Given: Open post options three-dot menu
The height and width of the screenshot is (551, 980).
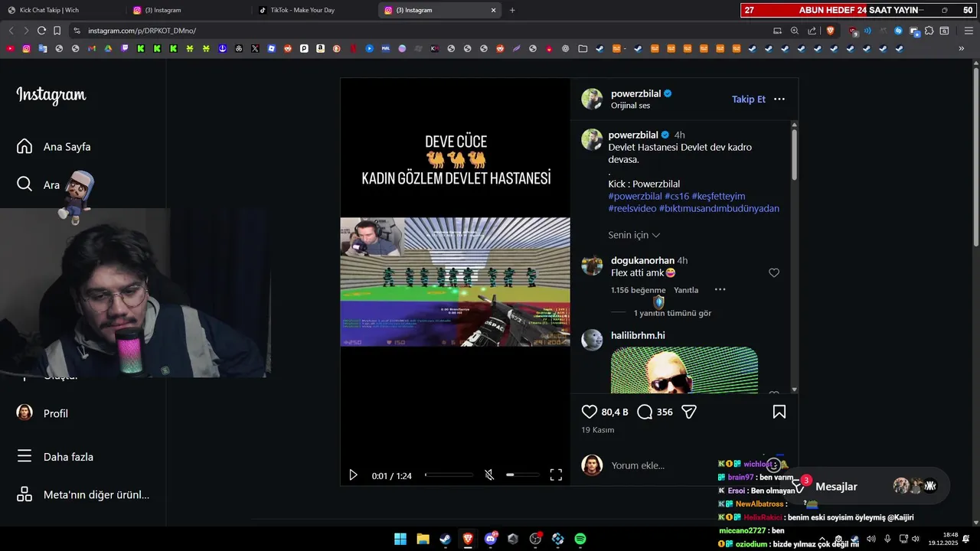Looking at the screenshot, I should (x=779, y=99).
